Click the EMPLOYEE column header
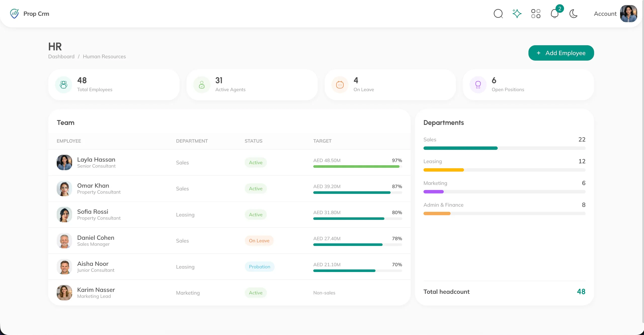Screen dimensions: 644x335 (x=69, y=141)
